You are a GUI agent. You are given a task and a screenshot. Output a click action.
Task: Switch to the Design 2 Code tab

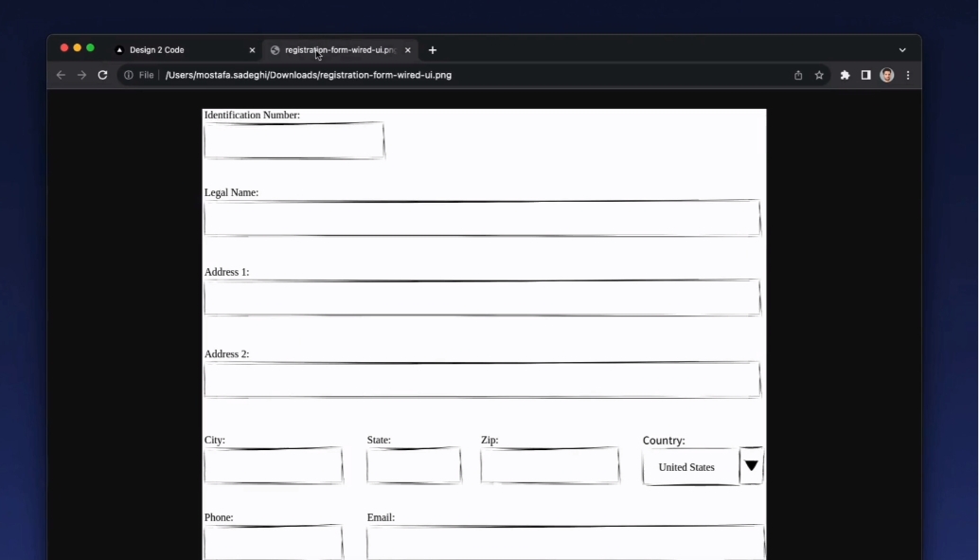pos(170,50)
